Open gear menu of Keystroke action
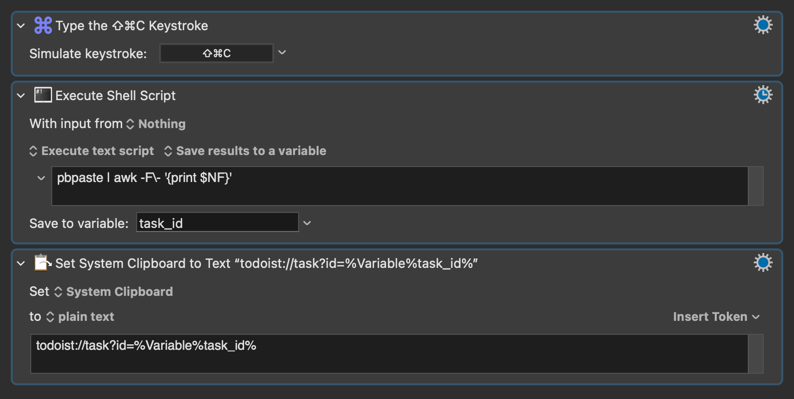This screenshot has height=399, width=794. tap(763, 25)
